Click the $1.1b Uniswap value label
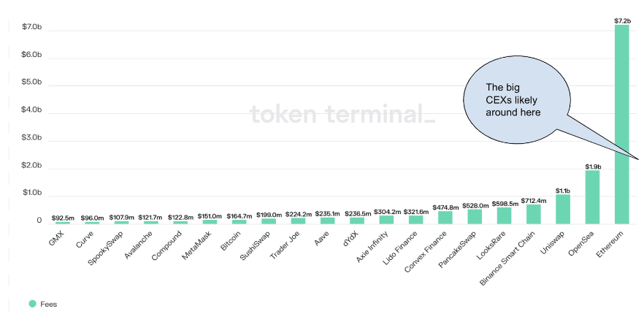This screenshot has width=644, height=325. click(563, 191)
